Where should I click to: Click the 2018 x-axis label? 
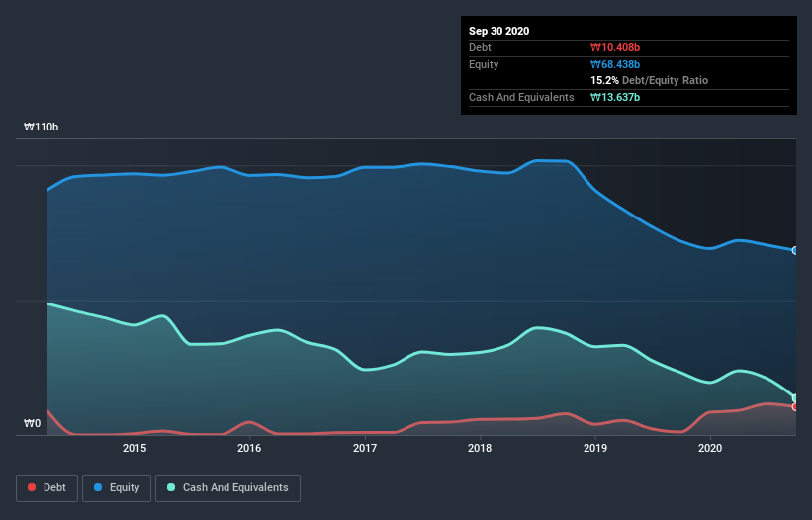tap(480, 448)
